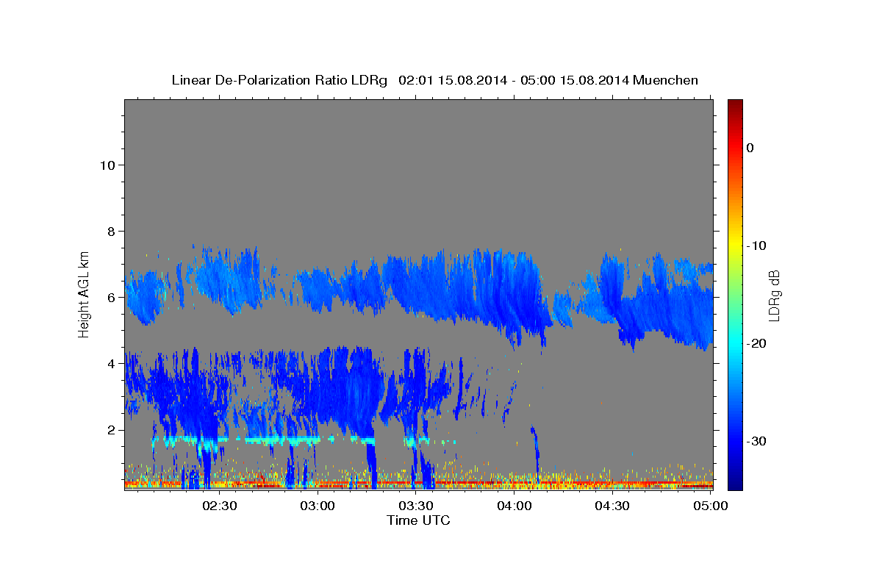The height and width of the screenshot is (588, 882).
Task: Click the 03:30 time tick label
Action: tap(416, 506)
